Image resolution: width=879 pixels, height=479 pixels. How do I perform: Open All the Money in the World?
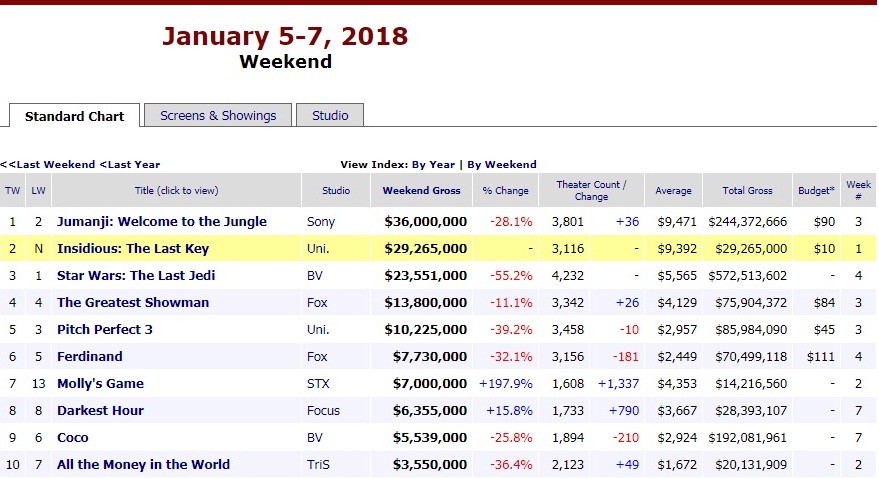[x=143, y=464]
